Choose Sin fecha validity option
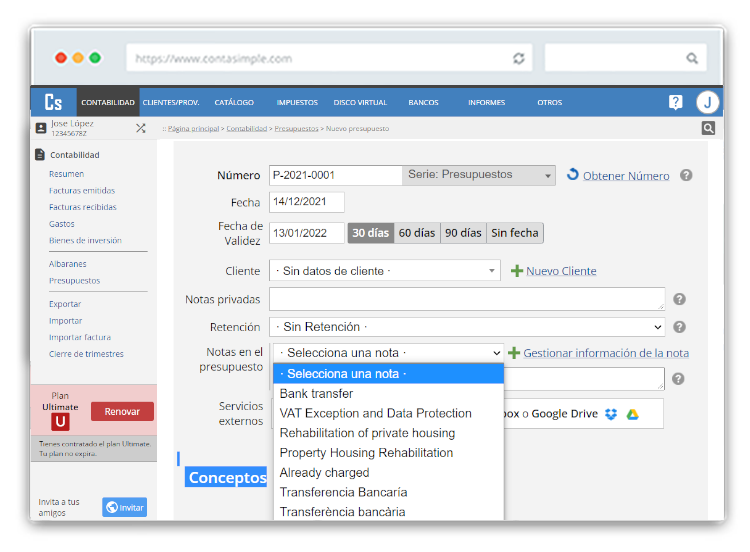Viewport: 750px width, 552px height. (515, 233)
